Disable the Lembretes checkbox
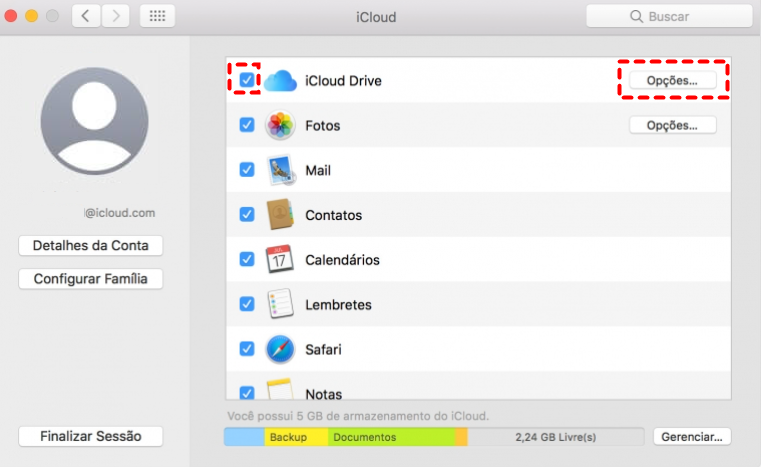The width and height of the screenshot is (764, 467). click(247, 304)
